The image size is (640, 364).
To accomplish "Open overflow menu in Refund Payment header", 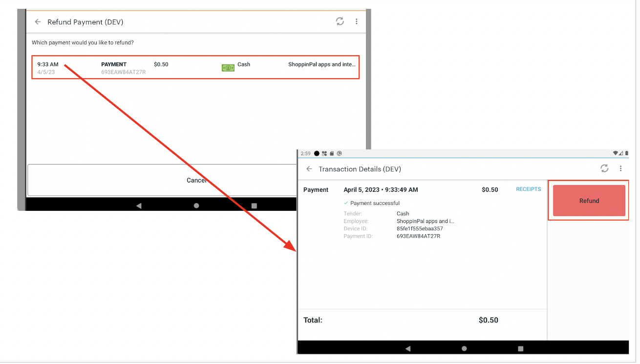I will [357, 21].
